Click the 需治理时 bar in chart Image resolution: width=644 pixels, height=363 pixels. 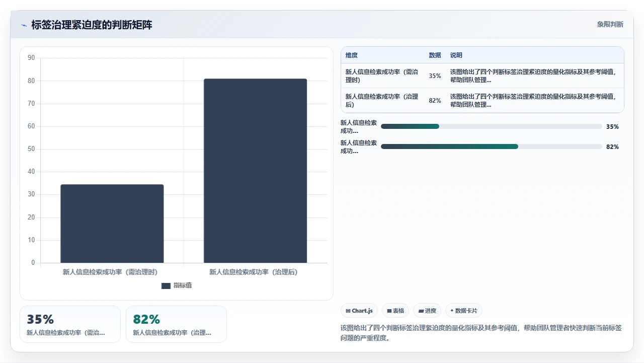(112, 224)
